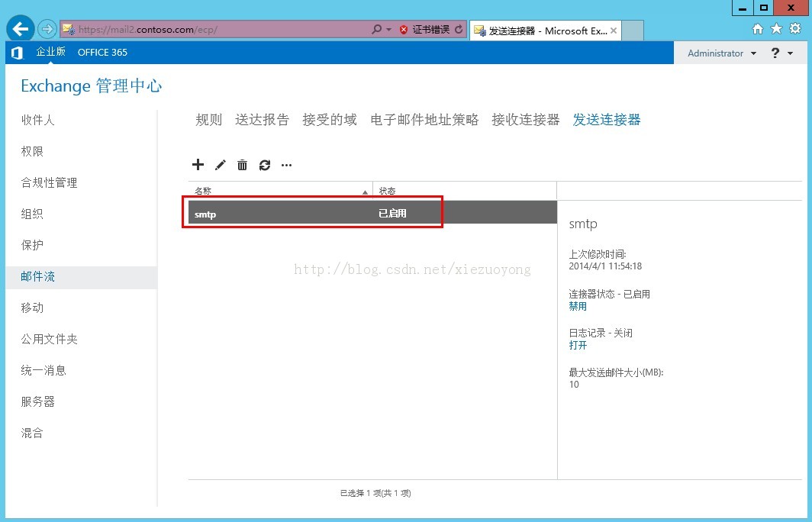The height and width of the screenshot is (522, 812).
Task: Click the refresh icon in toolbar
Action: point(265,165)
